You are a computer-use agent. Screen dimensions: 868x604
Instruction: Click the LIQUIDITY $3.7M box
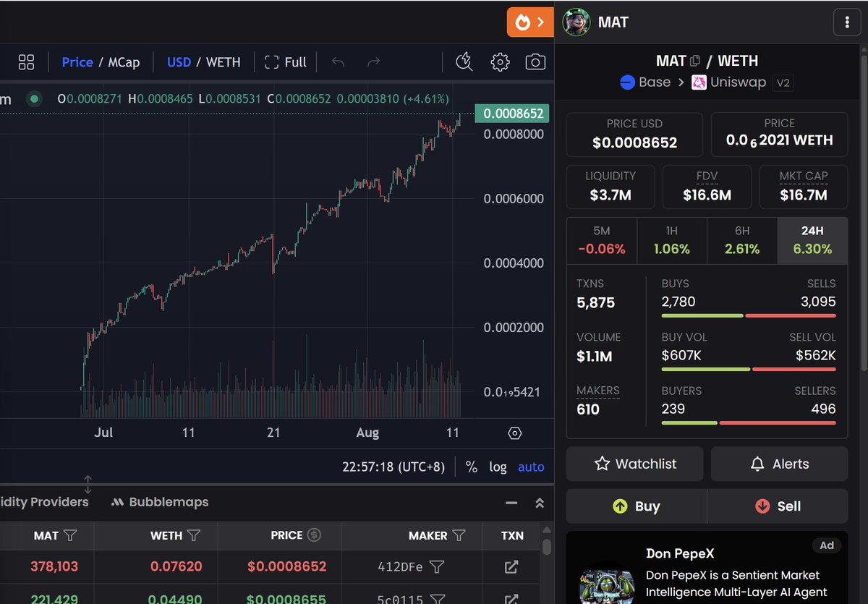[610, 187]
